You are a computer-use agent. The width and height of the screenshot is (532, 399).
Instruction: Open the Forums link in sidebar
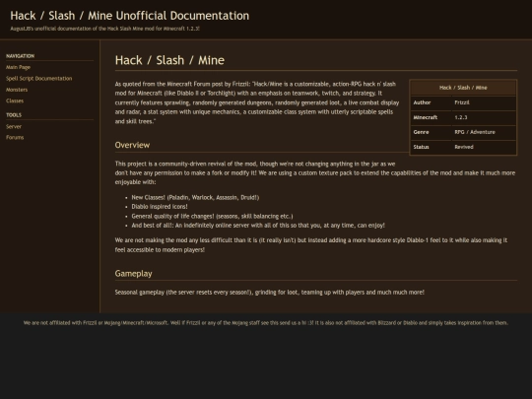pyautogui.click(x=15, y=137)
